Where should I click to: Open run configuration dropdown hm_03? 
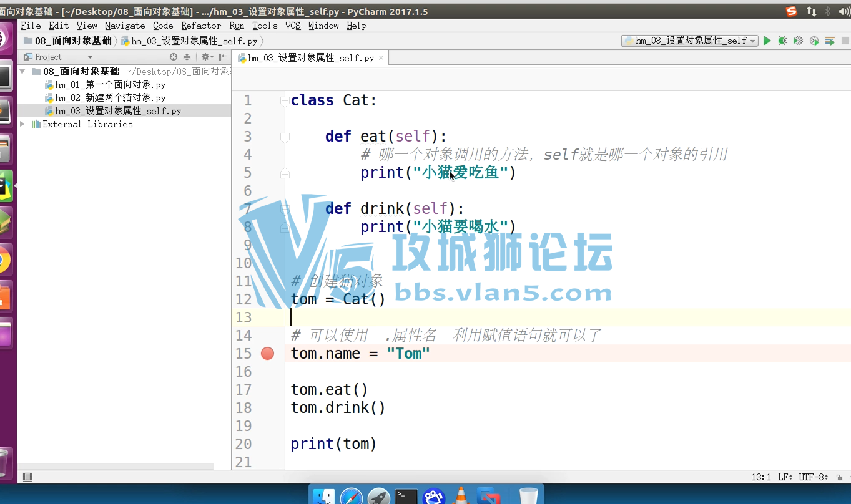tap(689, 41)
